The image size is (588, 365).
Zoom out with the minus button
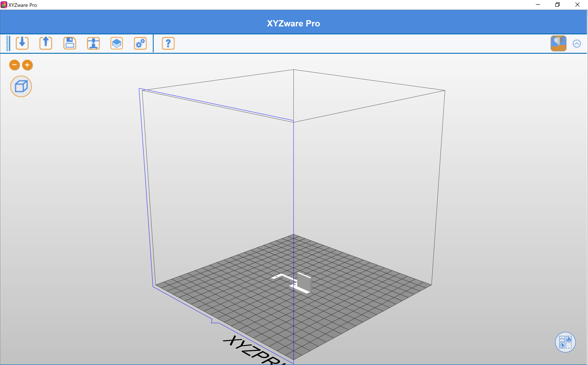coord(14,65)
